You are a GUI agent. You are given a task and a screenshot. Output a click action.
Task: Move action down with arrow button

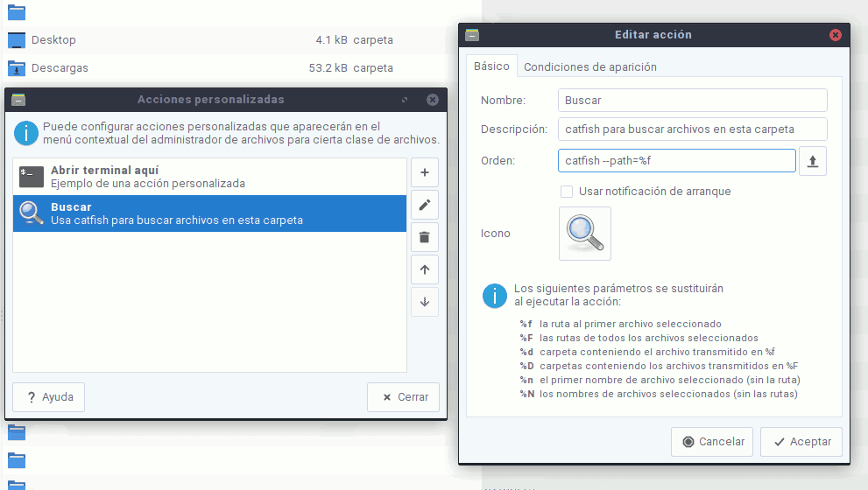(425, 302)
